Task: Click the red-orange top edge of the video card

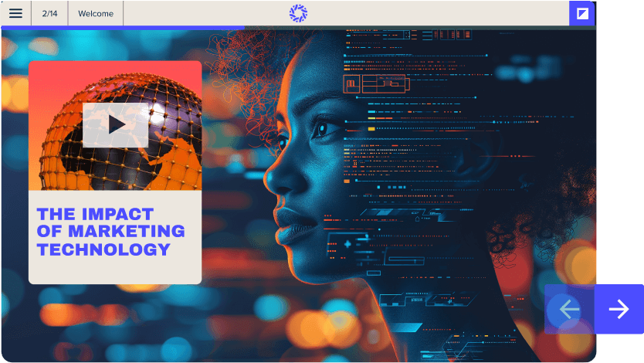Action: click(115, 66)
